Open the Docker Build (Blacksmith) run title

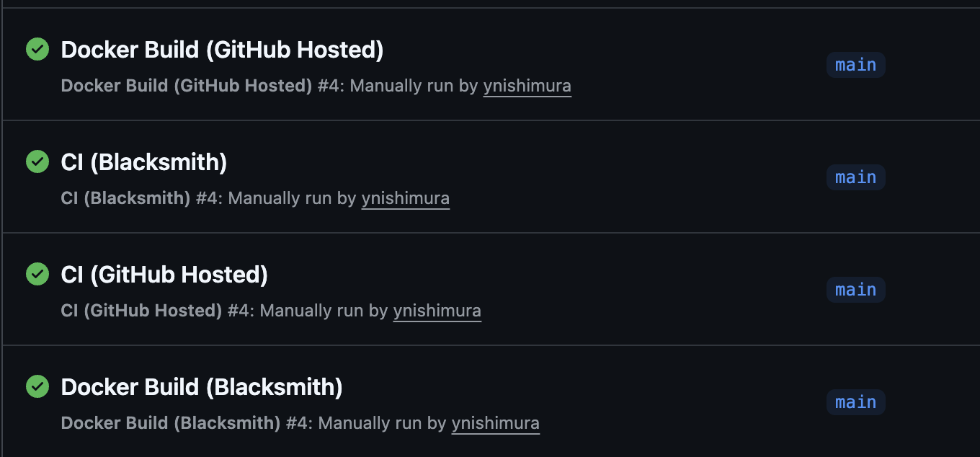pos(202,387)
